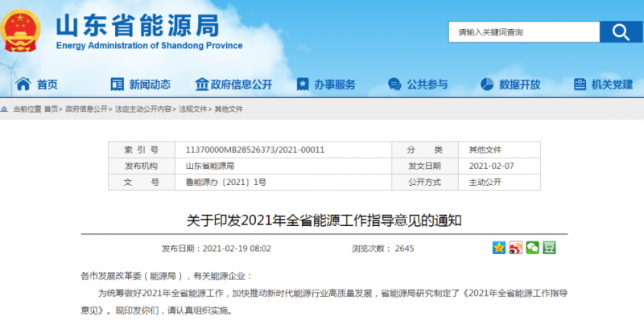The width and height of the screenshot is (644, 329).
Task: Click 其他文件 breadcrumb link
Action: (x=229, y=109)
